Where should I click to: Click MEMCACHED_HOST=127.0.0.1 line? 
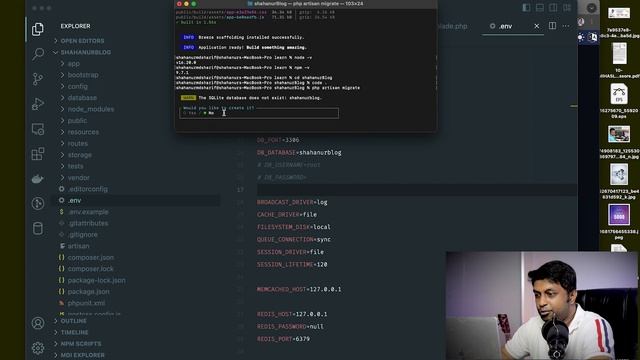click(299, 289)
